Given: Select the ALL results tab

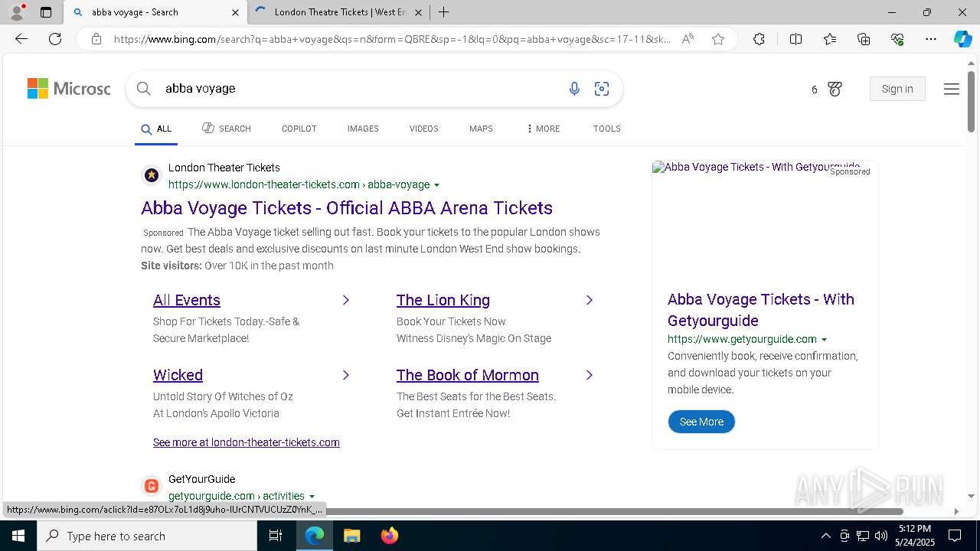Looking at the screenshot, I should click(156, 129).
